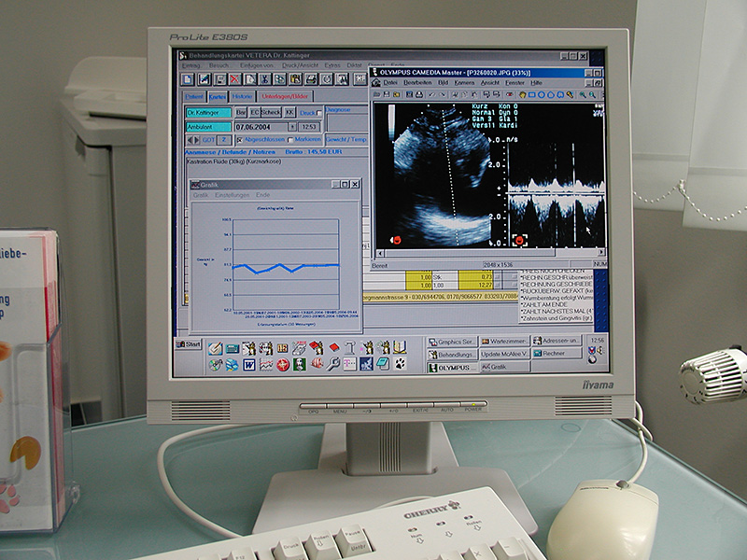
Task: Switch to Wartezimmer taskbar button
Action: tap(504, 342)
